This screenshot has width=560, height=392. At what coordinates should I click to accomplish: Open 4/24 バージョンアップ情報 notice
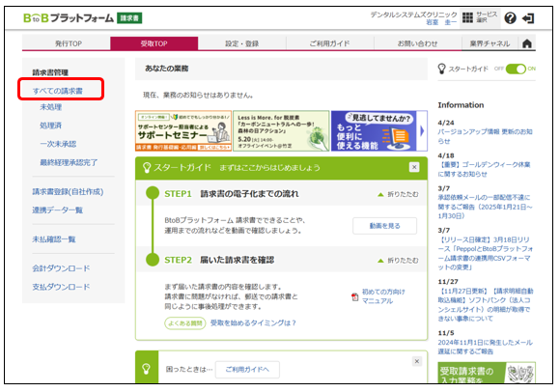coord(485,136)
